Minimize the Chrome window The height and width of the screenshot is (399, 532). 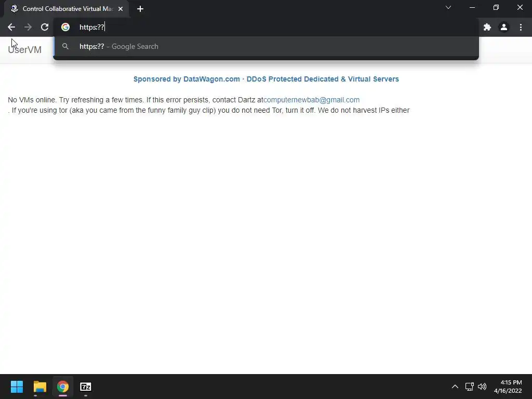pos(472,7)
